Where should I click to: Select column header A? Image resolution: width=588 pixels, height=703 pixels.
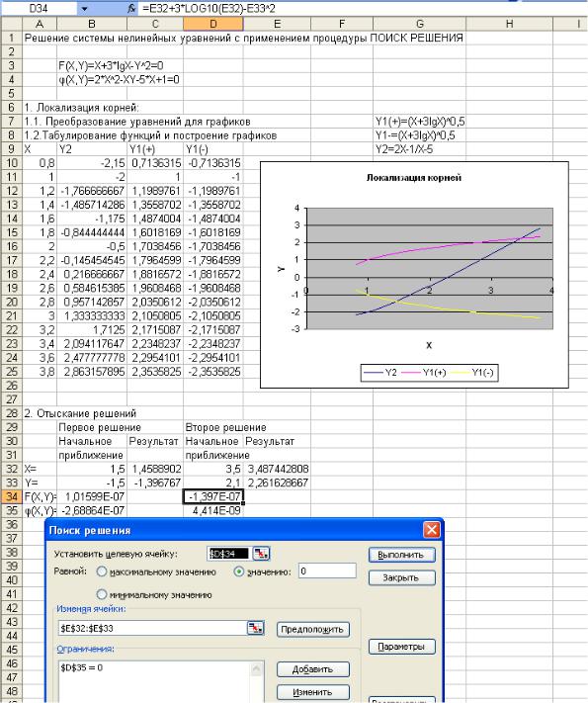pyautogui.click(x=39, y=24)
